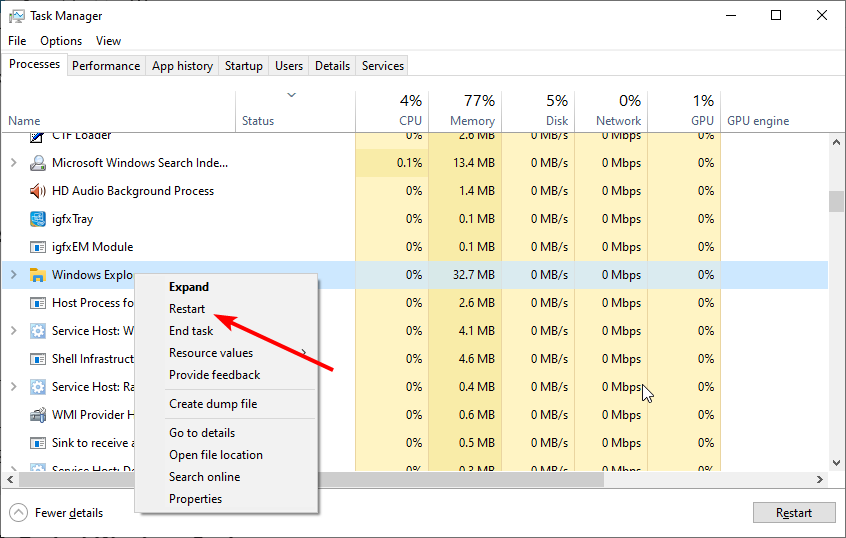
Task: Switch to the App history tab
Action: [x=182, y=66]
